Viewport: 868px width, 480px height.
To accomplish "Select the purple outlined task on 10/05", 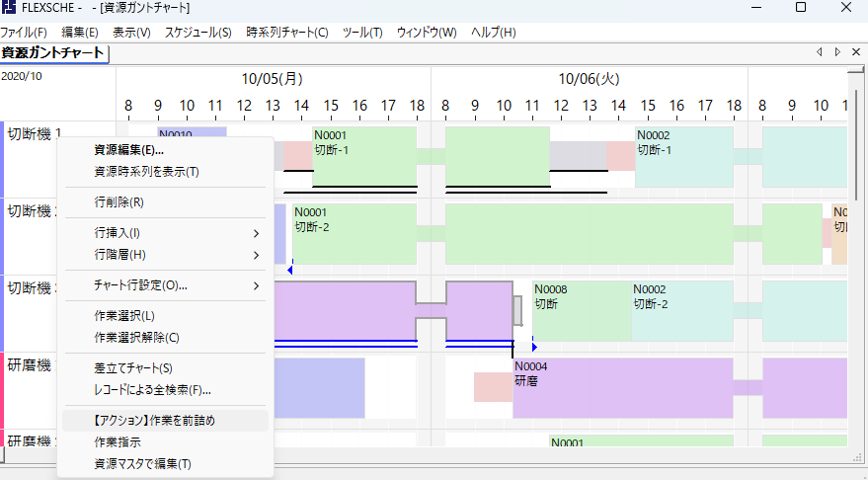I will click(345, 310).
